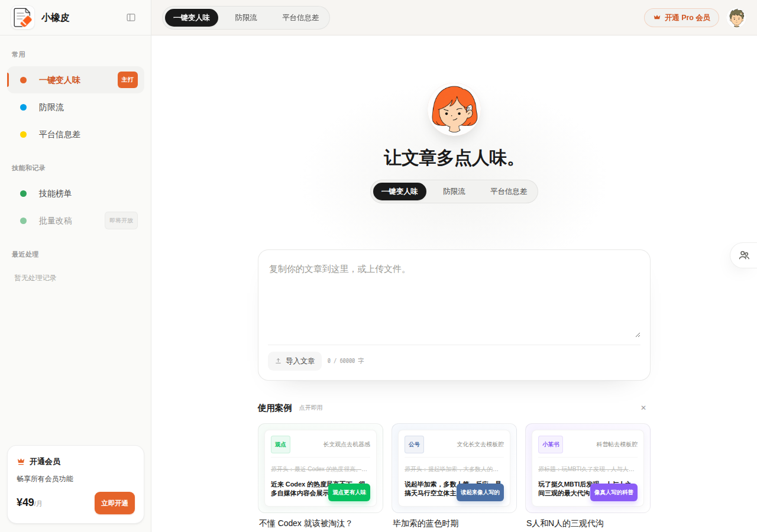This screenshot has width=757, height=532.
Task: Select the 一键变人味 tab in top bar
Action: coord(192,18)
